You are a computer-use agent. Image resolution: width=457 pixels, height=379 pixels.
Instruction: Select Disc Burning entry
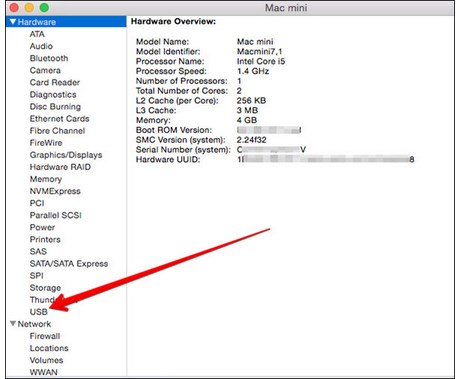55,107
